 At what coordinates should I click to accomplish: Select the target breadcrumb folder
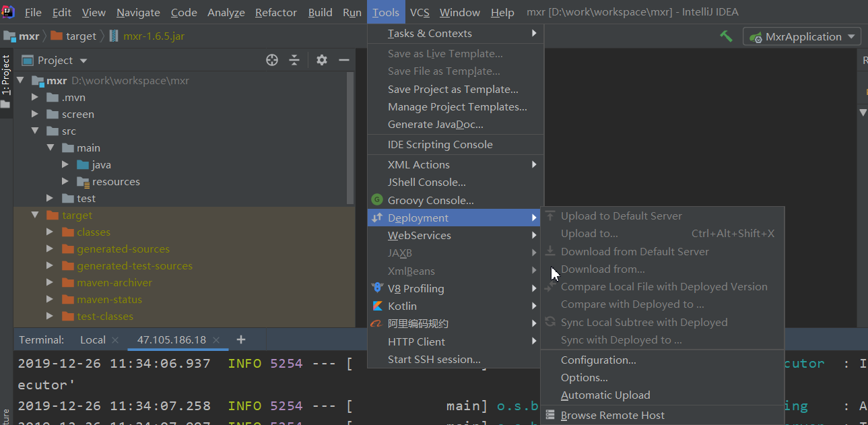[x=74, y=36]
